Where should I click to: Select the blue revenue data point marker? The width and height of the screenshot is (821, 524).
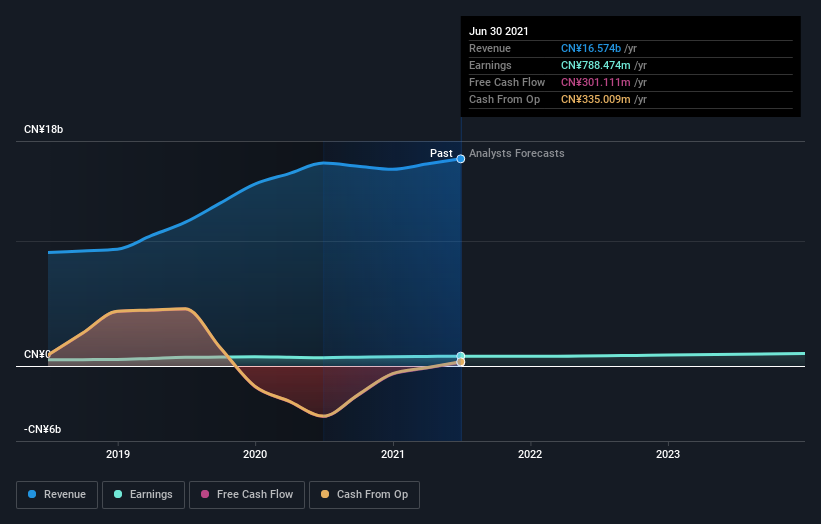[461, 159]
